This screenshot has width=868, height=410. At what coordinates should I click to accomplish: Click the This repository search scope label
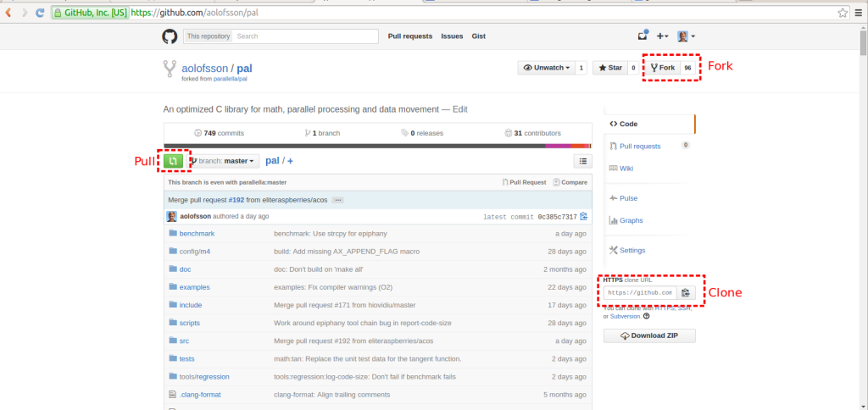[209, 36]
